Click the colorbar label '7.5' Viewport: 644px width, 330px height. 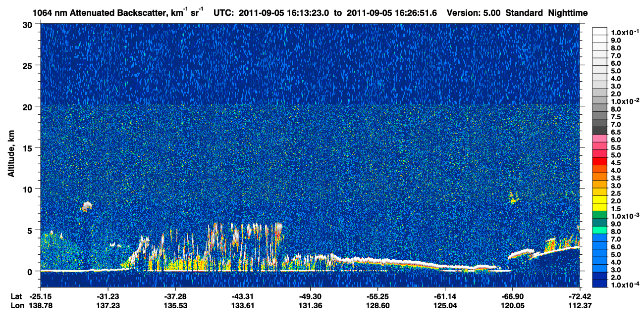(616, 117)
